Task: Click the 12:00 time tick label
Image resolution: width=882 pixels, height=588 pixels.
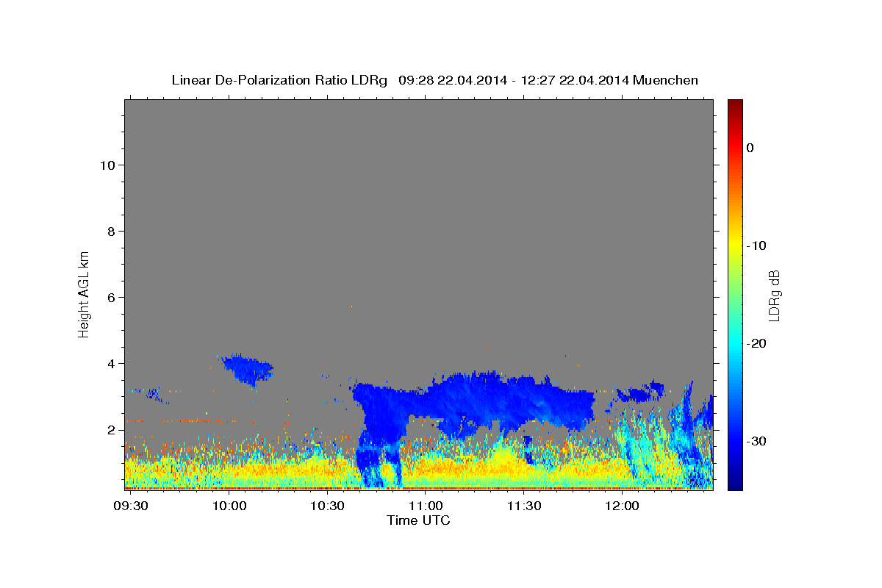Action: [x=622, y=506]
